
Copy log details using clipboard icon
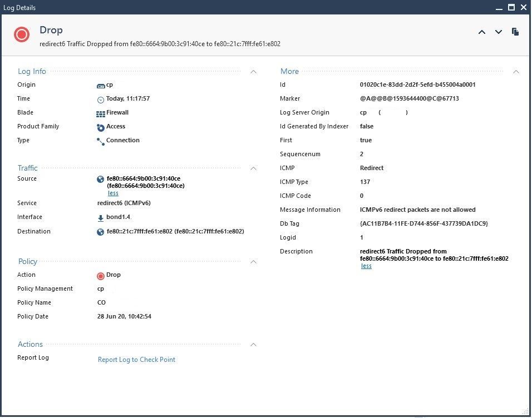(515, 32)
